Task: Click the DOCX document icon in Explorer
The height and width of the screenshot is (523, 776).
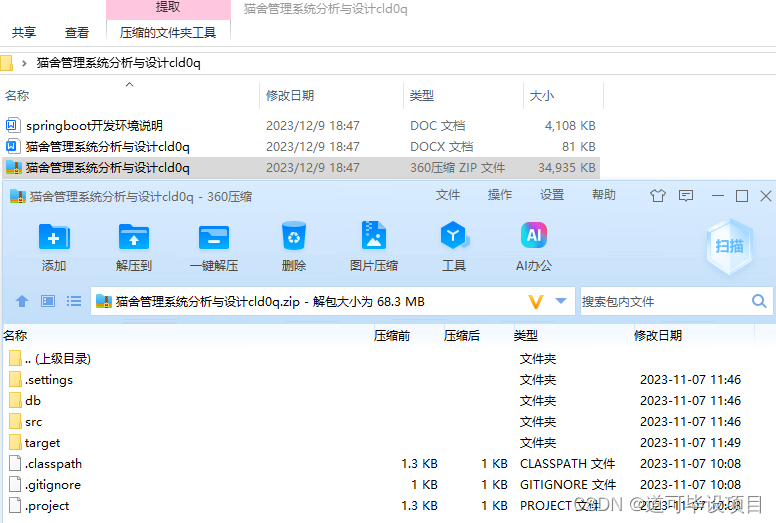Action: 13,146
